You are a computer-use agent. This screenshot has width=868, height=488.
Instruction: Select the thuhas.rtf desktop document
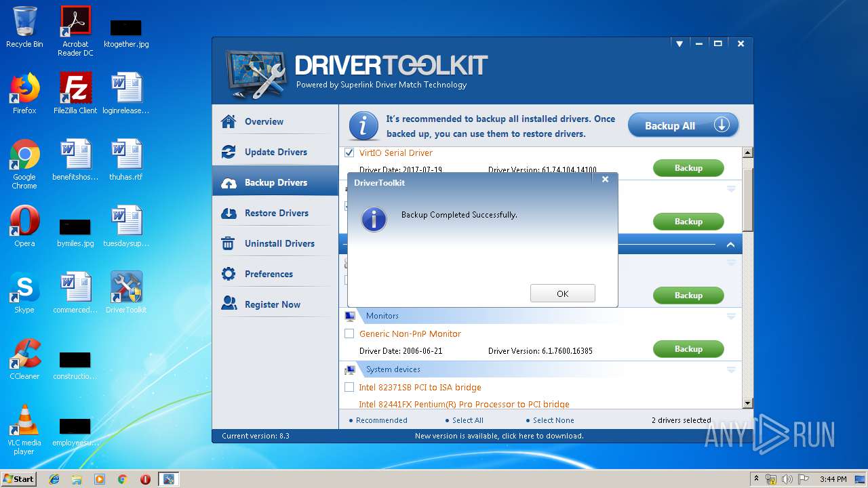coord(126,160)
